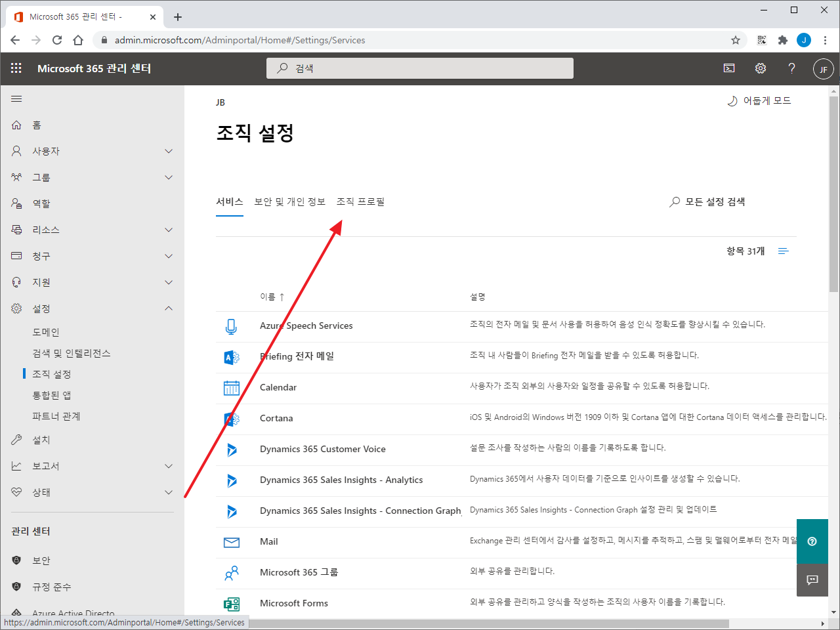Open the browser extensions puzzle icon
The width and height of the screenshot is (840, 630).
tap(783, 40)
